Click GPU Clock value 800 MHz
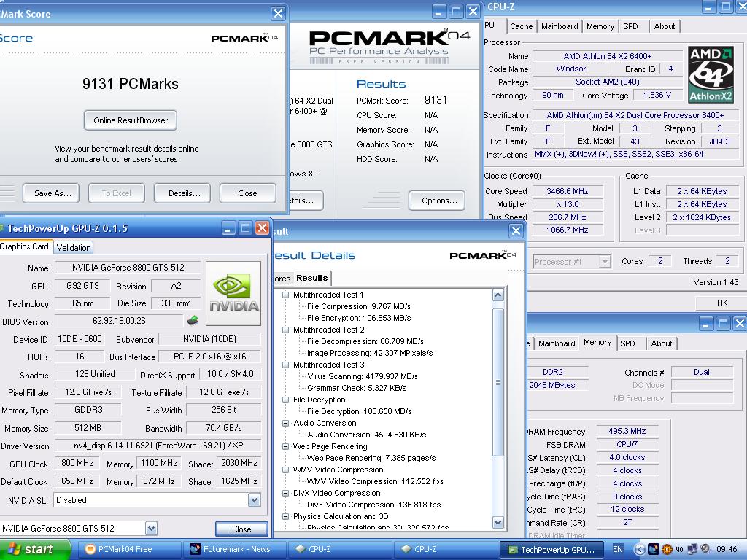This screenshot has height=560, width=747. point(77,463)
